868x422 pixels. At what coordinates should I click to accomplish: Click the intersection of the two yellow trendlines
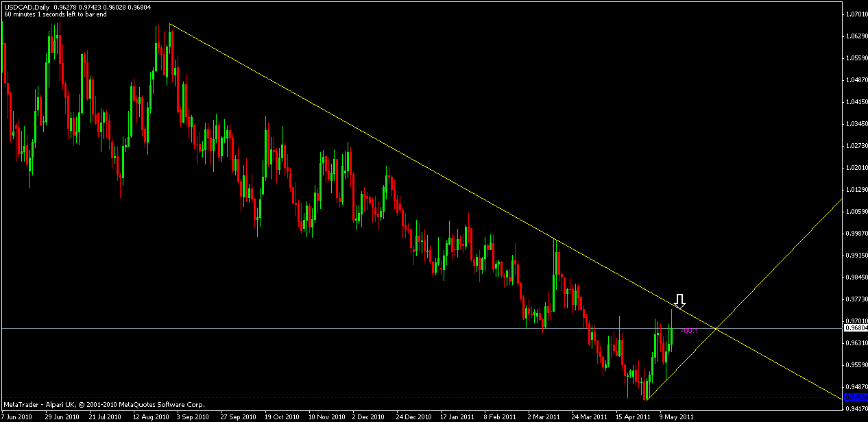[716, 330]
